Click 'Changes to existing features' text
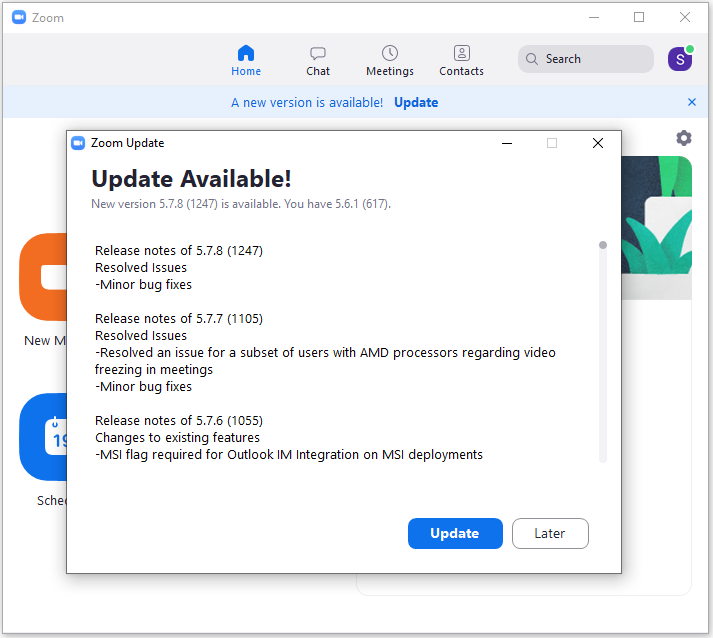Viewport: 713px width, 638px height. coord(177,437)
